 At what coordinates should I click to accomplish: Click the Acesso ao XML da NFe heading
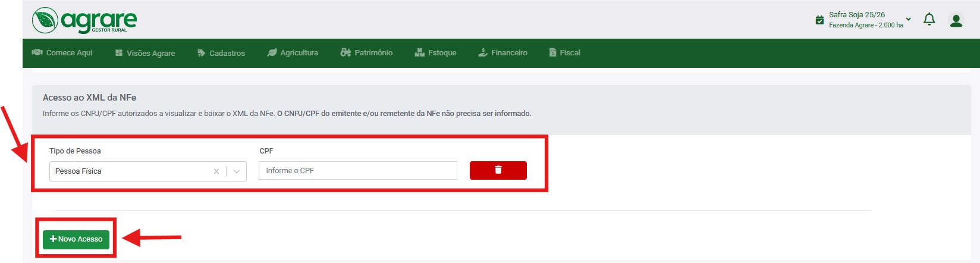point(90,98)
